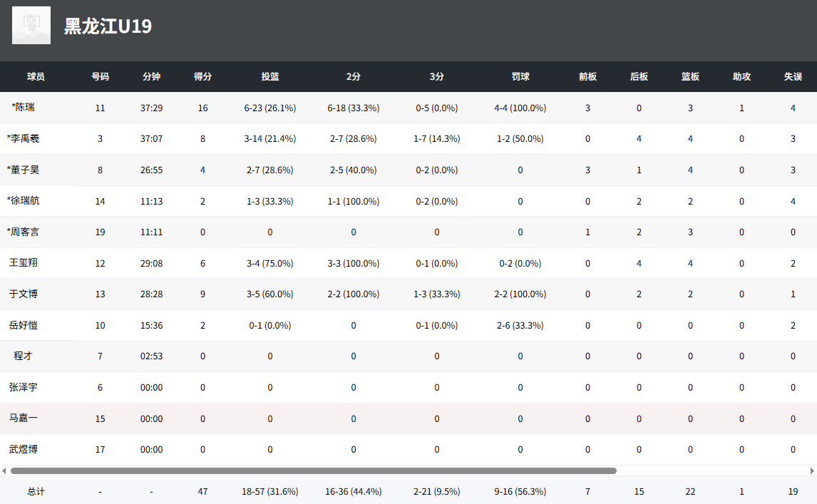Click 岳好恺's minutes 15:36
817x504 pixels.
click(x=152, y=325)
